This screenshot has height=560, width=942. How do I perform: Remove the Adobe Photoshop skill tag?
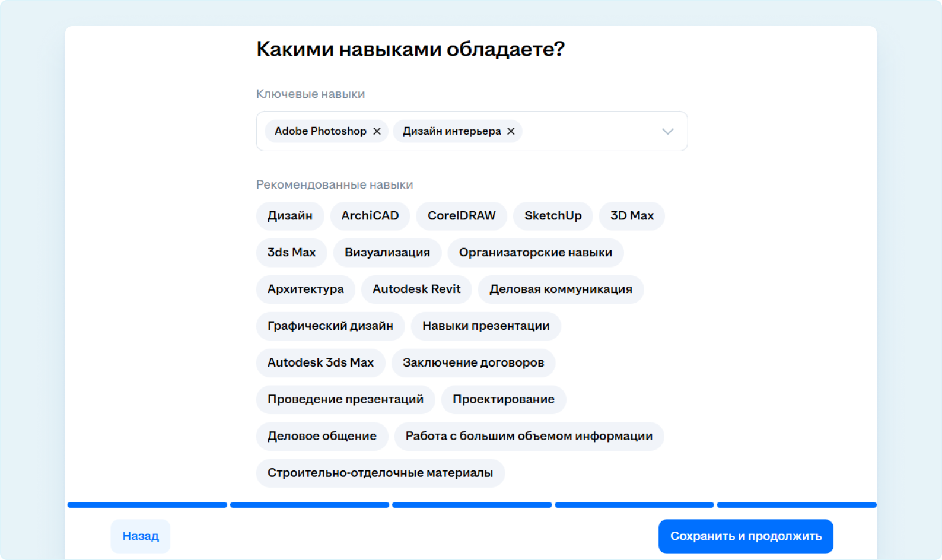[x=377, y=131]
